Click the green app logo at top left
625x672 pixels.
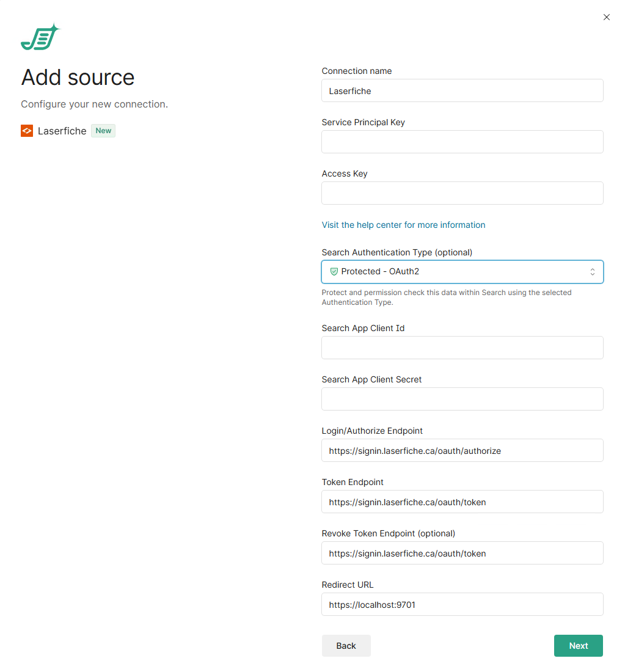pyautogui.click(x=40, y=37)
